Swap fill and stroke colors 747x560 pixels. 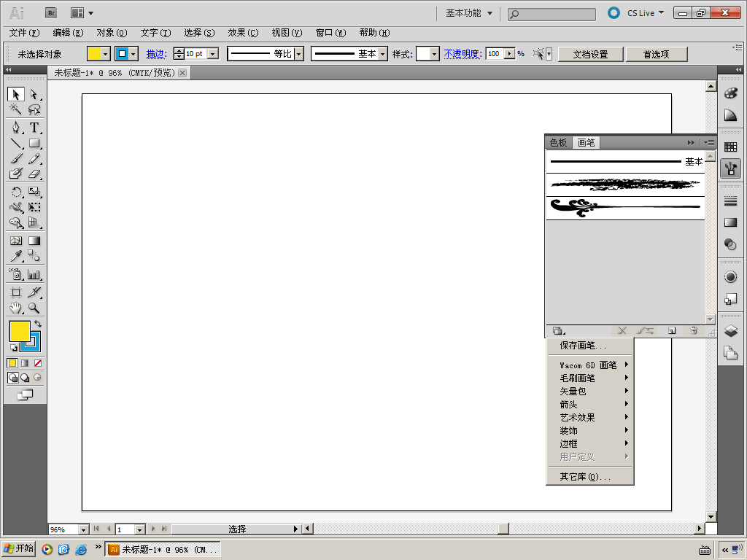[x=38, y=324]
